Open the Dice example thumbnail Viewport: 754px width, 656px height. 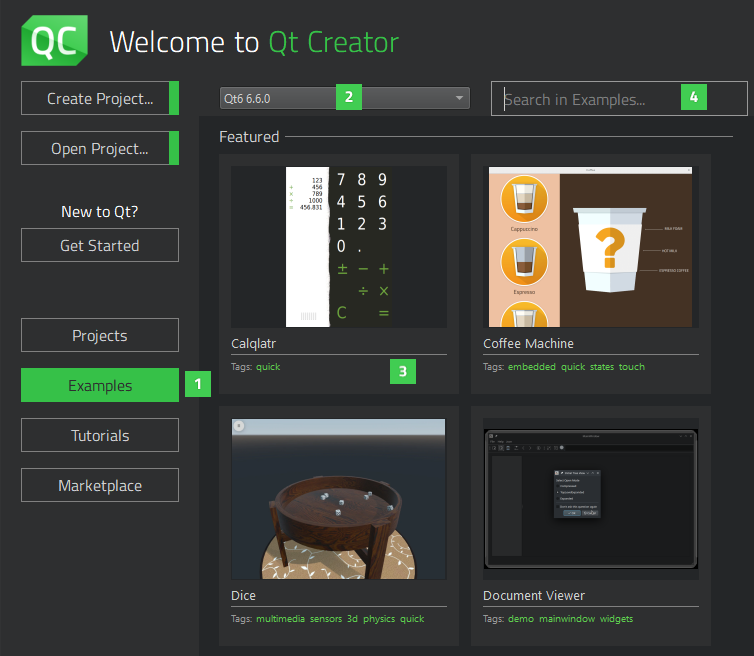tap(338, 498)
